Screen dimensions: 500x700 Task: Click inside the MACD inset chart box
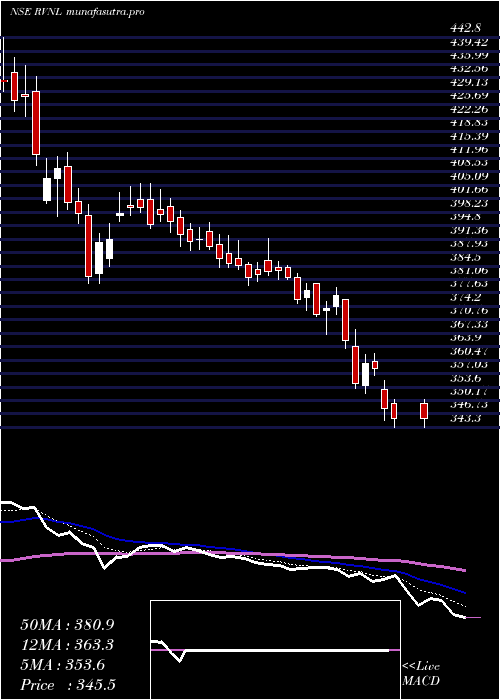click(x=275, y=650)
